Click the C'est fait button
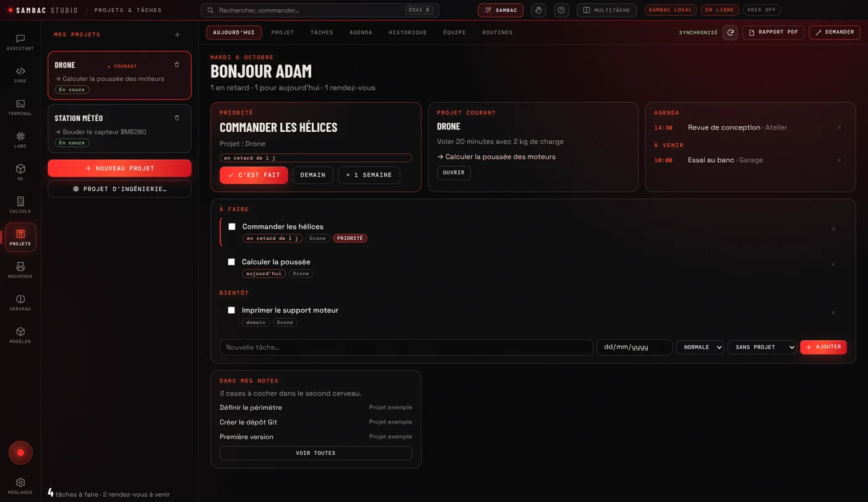The image size is (868, 502). [x=254, y=175]
